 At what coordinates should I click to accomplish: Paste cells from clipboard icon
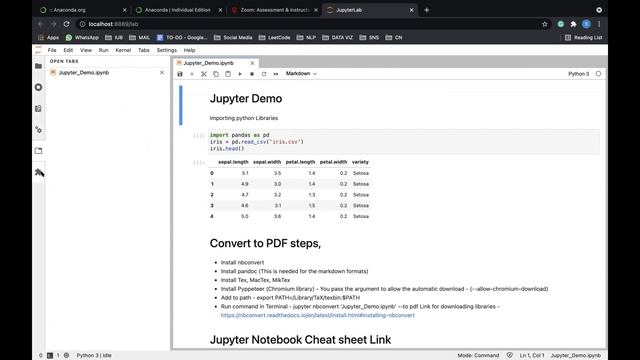[228, 74]
